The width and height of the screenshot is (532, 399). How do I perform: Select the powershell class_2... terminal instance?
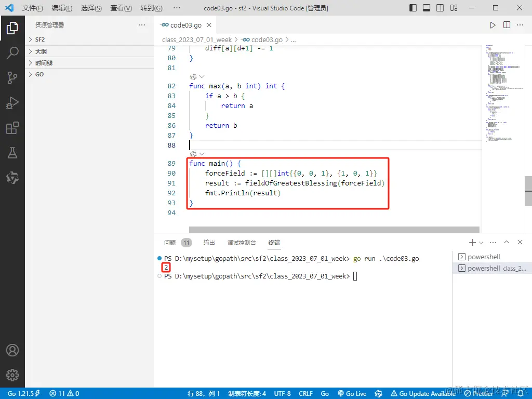coord(492,269)
